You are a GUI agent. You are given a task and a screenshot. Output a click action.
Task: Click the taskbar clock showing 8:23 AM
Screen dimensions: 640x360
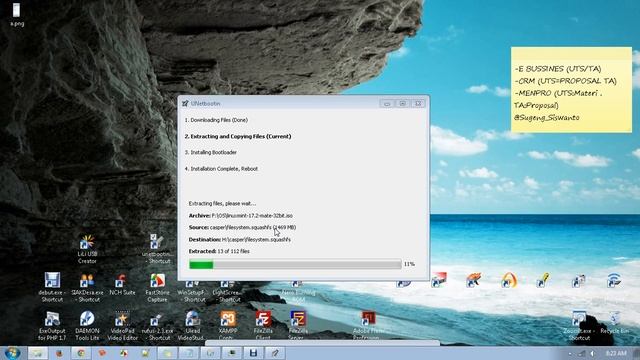(x=616, y=353)
